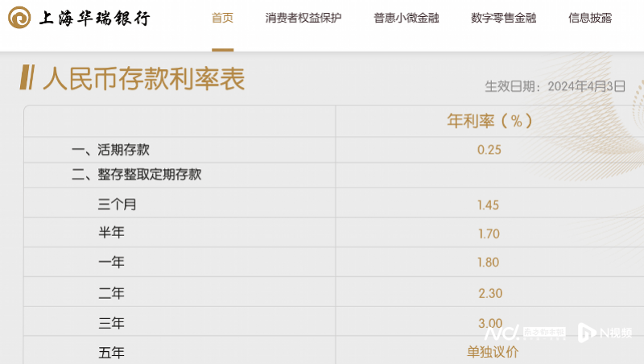Select the 一年 row label

point(111,262)
